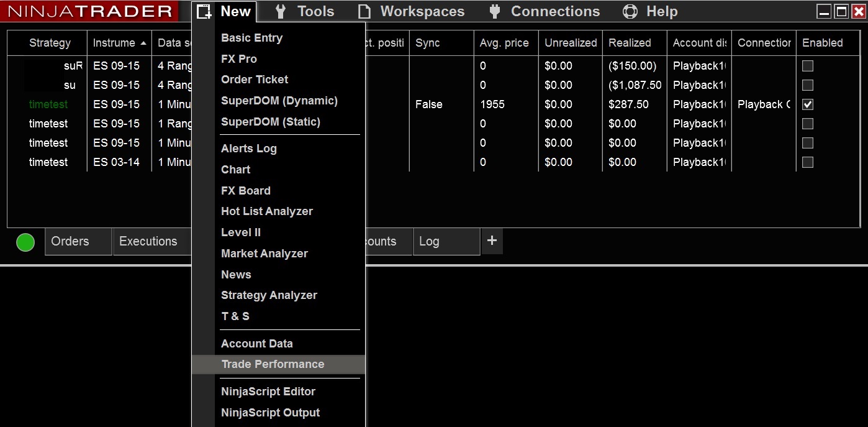Enable ES 03-14 timetest checkbox

pyautogui.click(x=808, y=162)
